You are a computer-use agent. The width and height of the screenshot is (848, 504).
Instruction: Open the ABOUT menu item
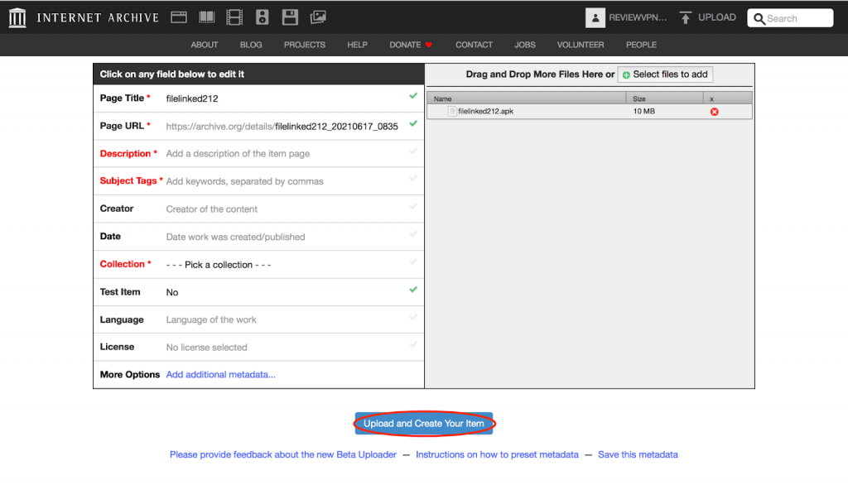205,45
